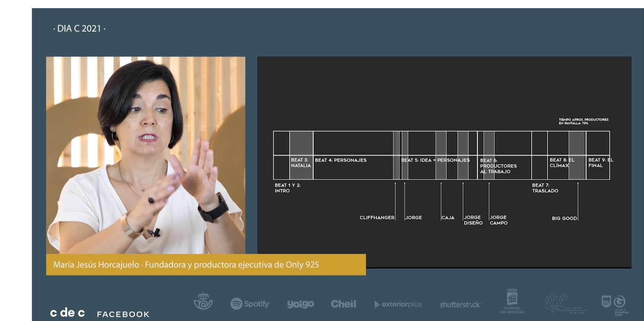Click the BEAT 7: TRASLADO label
The height and width of the screenshot is (321, 644).
point(545,188)
